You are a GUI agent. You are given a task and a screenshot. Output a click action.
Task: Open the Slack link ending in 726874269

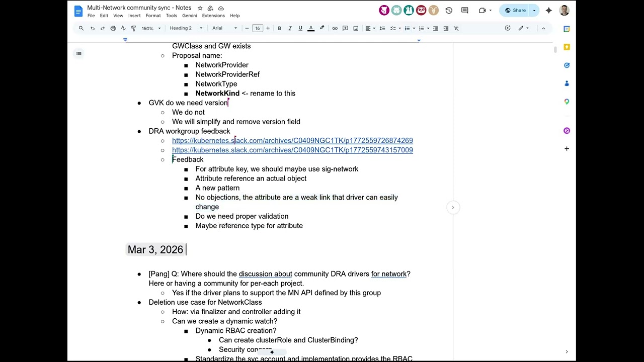tap(292, 141)
